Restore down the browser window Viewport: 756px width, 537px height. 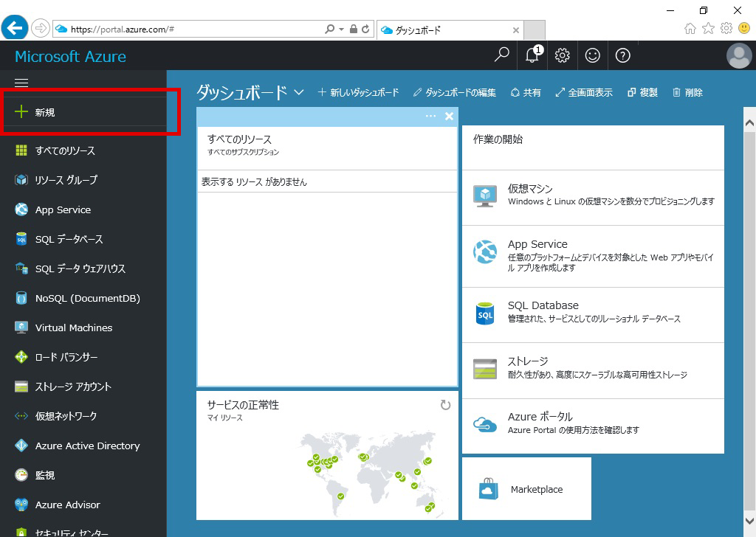click(704, 10)
